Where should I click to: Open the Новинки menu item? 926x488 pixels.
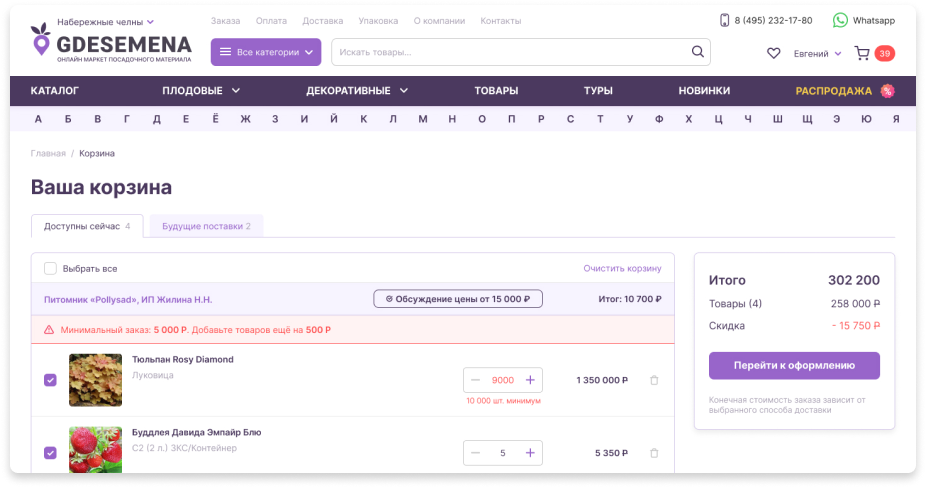coord(704,91)
